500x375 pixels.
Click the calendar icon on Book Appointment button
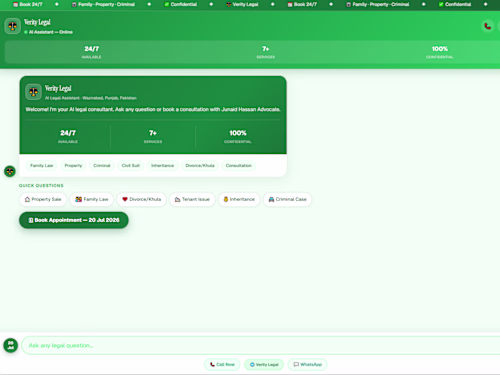[31, 220]
